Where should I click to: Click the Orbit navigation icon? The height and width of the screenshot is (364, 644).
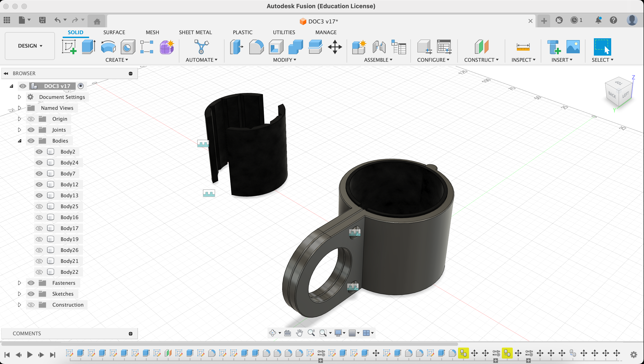(272, 333)
